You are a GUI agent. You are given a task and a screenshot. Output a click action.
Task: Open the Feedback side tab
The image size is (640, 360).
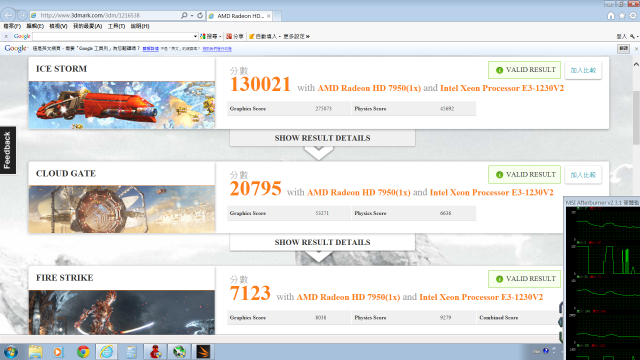click(8, 150)
